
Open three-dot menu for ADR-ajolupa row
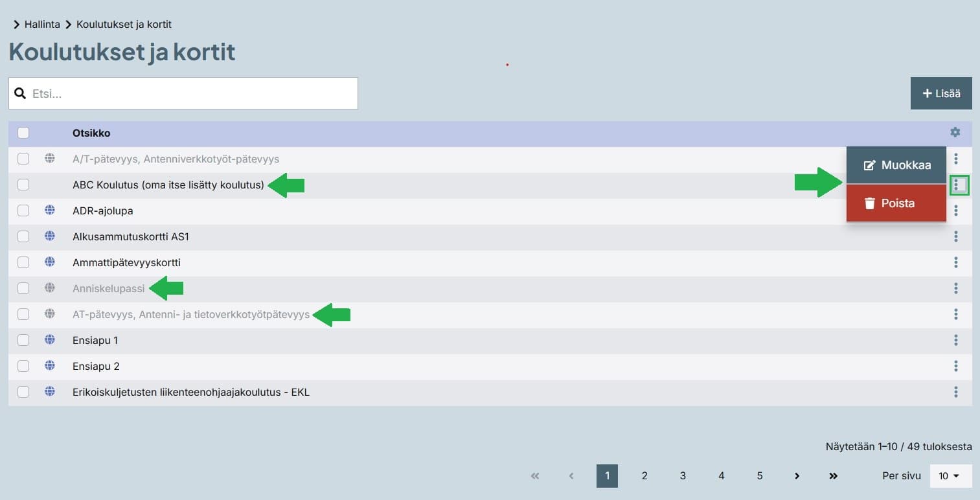pyautogui.click(x=956, y=210)
